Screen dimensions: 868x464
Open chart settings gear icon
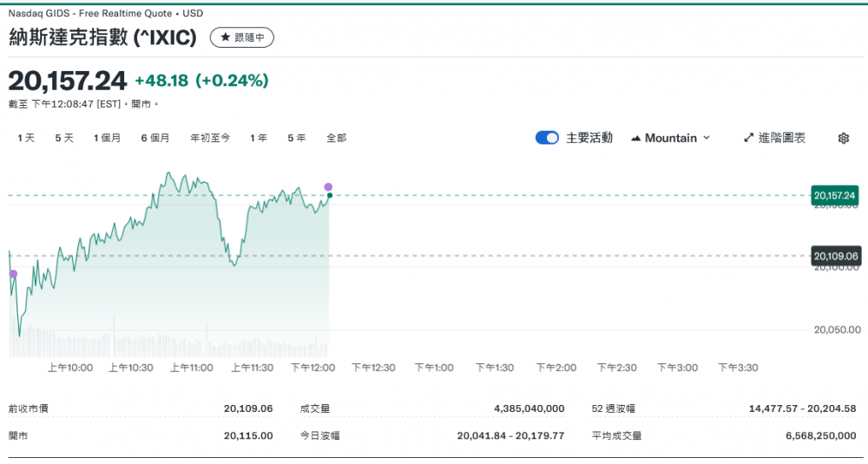[843, 138]
